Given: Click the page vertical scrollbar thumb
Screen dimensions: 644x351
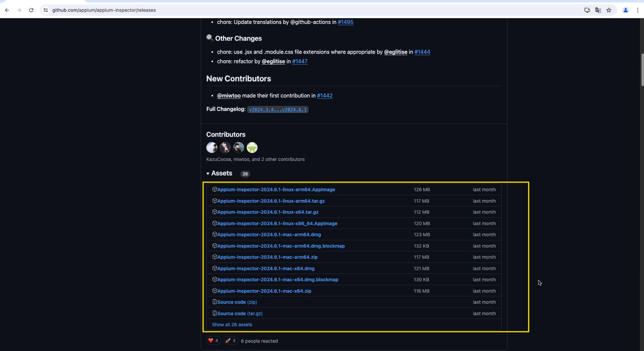Looking at the screenshot, I should click(x=642, y=70).
